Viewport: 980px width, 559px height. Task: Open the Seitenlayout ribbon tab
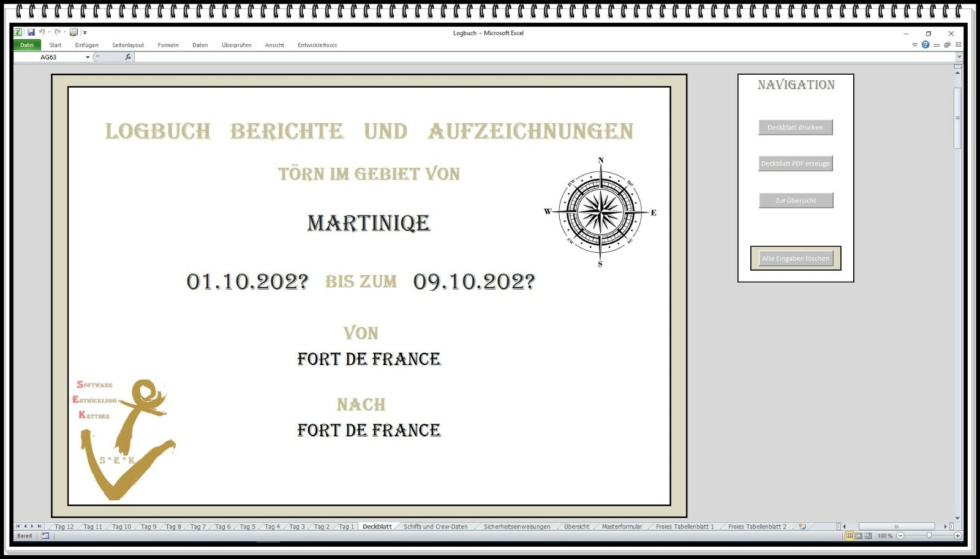[128, 45]
